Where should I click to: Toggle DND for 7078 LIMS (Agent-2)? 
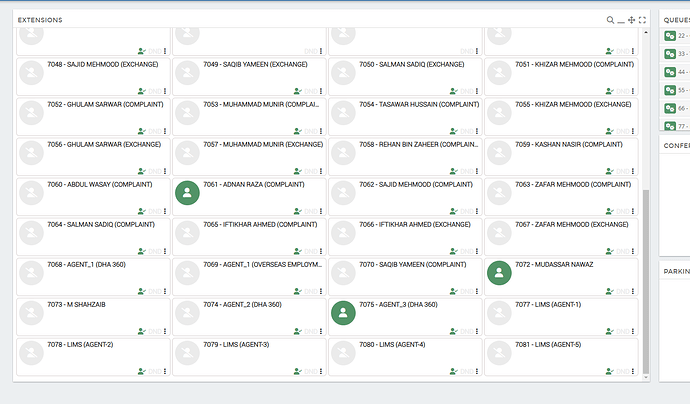point(155,371)
